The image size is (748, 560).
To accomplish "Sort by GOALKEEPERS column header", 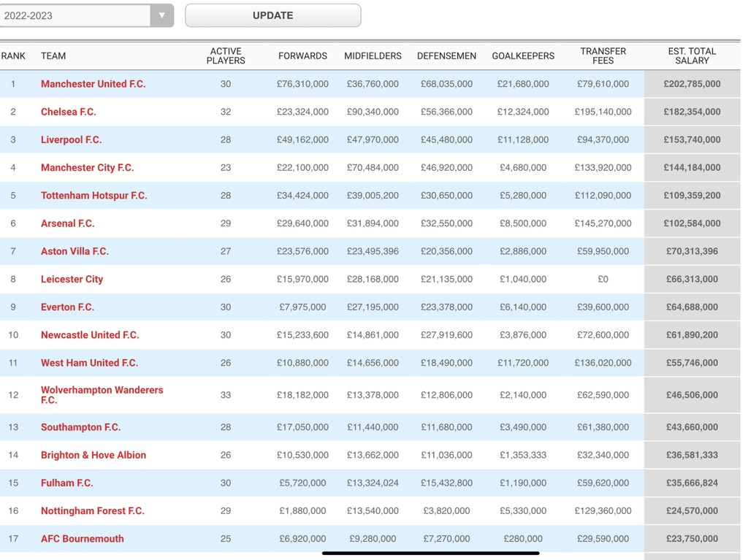I will (523, 55).
